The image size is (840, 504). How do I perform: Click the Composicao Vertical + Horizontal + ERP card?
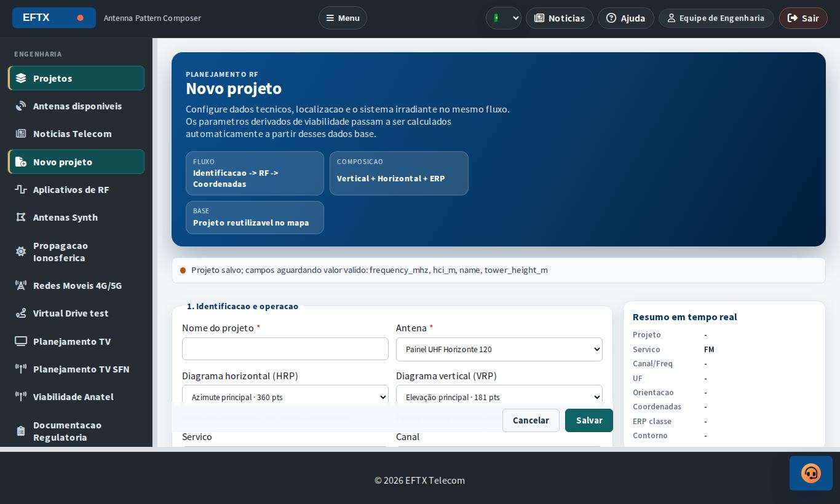399,173
